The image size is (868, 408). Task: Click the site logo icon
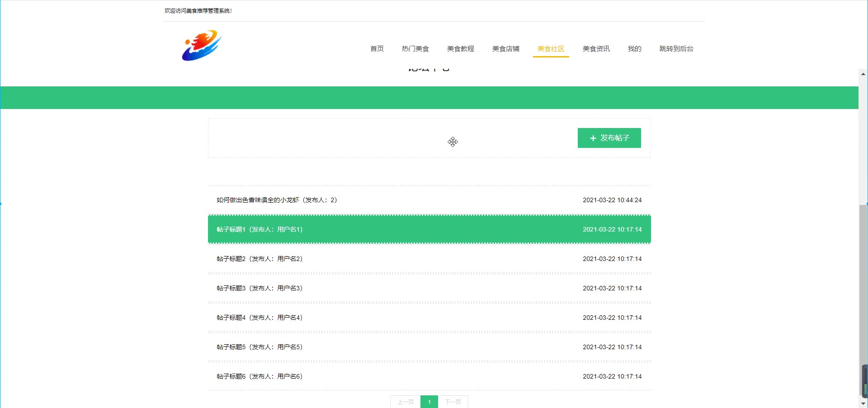click(202, 46)
